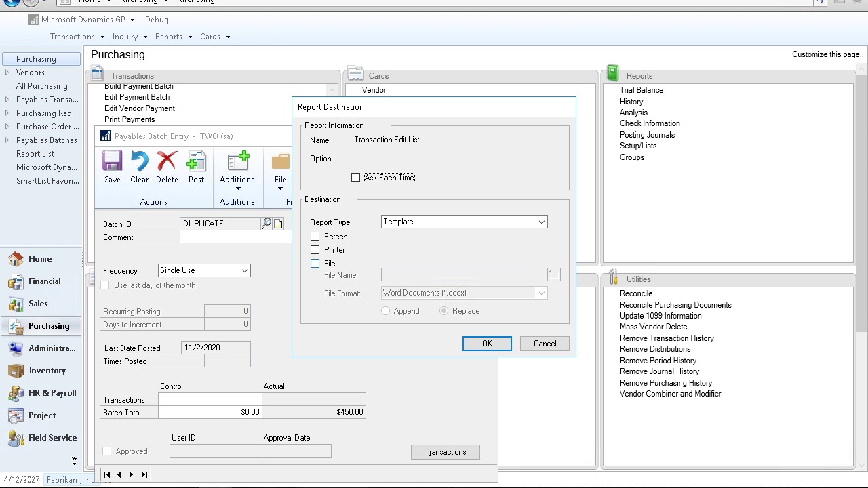Check the Printer destination checkbox

315,250
